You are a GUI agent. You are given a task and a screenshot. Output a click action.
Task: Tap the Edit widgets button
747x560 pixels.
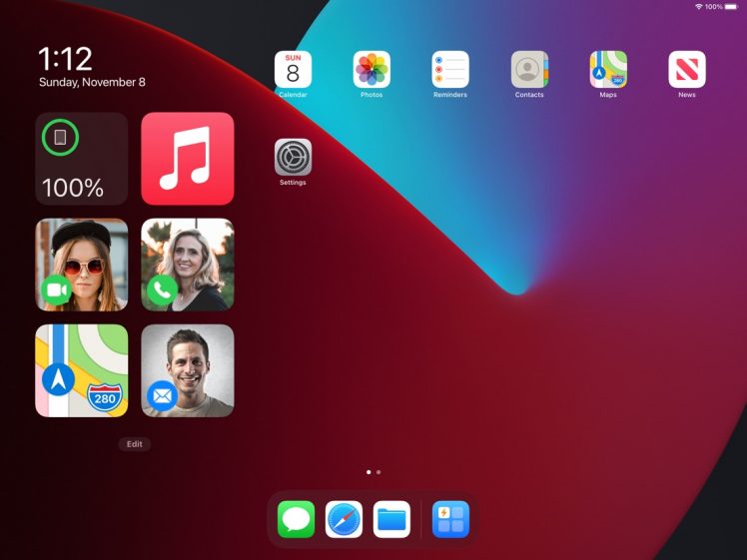pyautogui.click(x=134, y=444)
